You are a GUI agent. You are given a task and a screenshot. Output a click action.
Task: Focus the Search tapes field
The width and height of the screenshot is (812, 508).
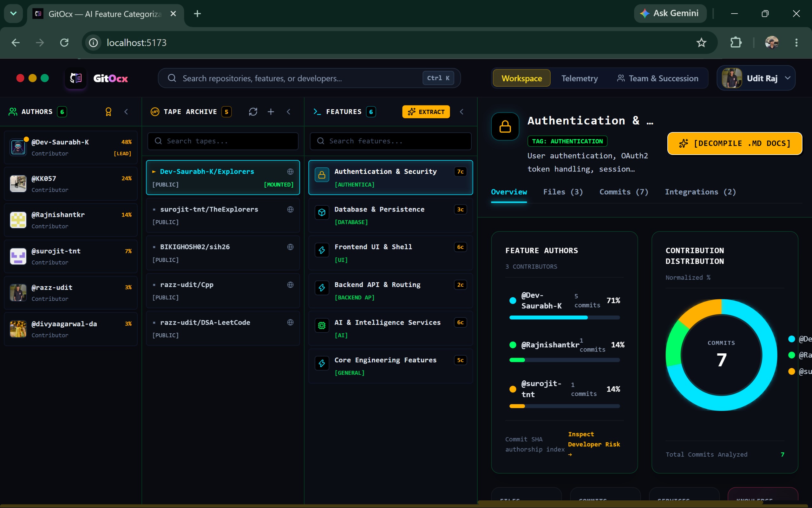pyautogui.click(x=223, y=141)
